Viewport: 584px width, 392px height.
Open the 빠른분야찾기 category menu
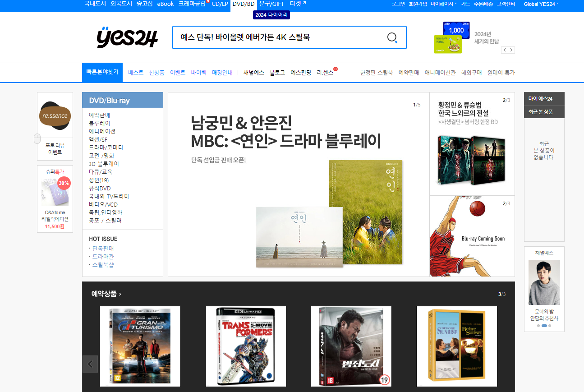[102, 72]
